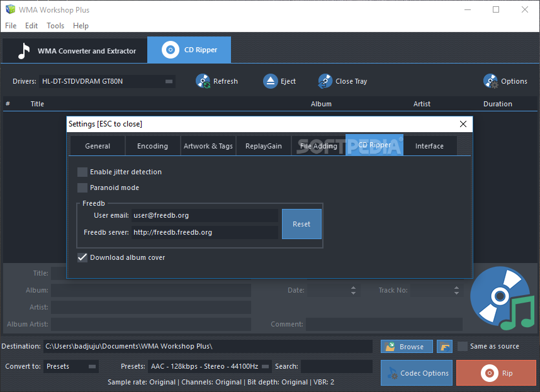Click the Search presets field

pos(337,367)
